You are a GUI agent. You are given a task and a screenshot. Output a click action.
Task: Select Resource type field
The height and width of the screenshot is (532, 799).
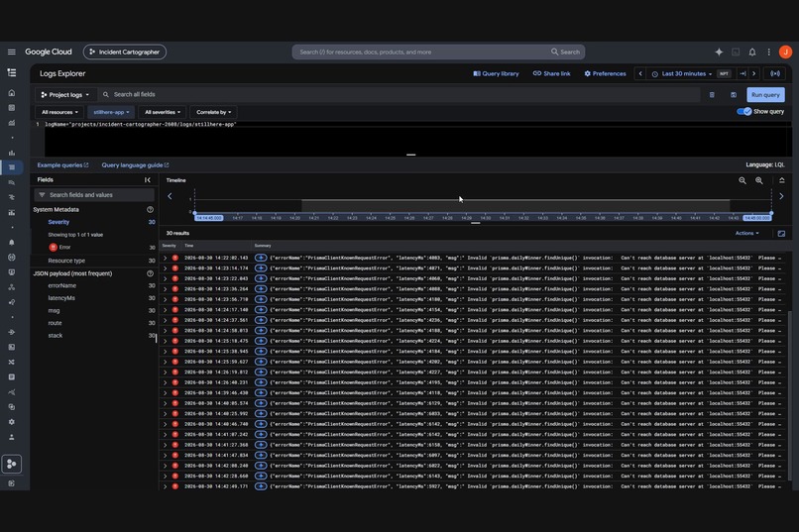click(66, 261)
